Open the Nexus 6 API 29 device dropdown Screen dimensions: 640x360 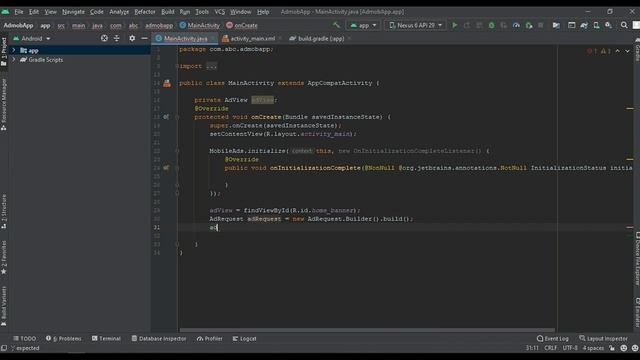coord(416,25)
